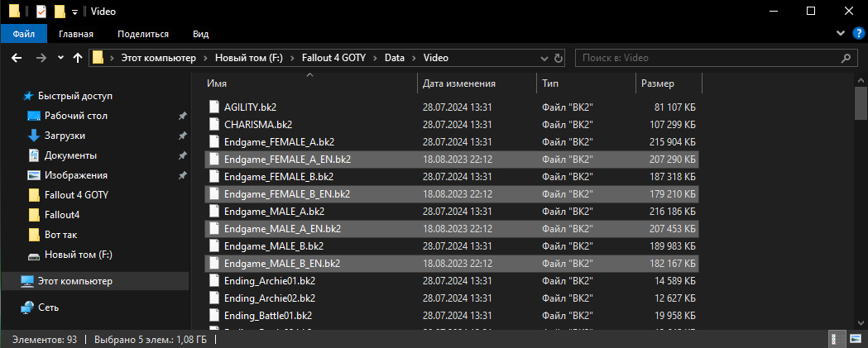Navigate to Data in breadcrumb path

coord(396,58)
